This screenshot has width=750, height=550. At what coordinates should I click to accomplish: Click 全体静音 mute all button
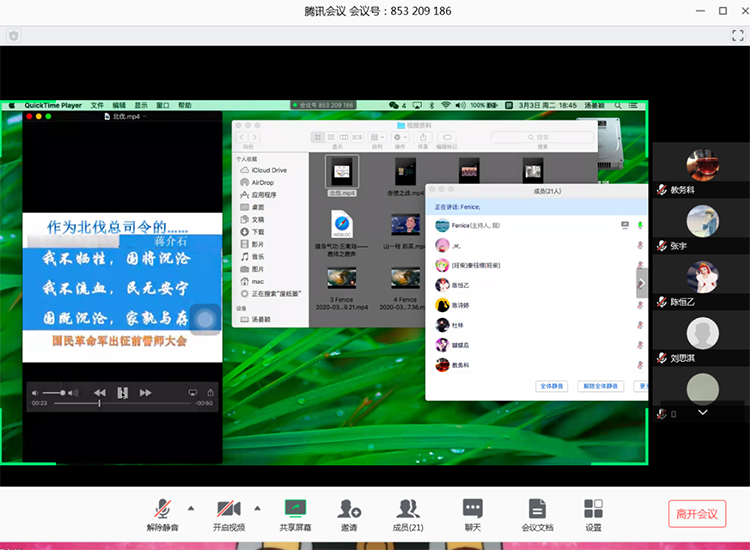pos(553,385)
